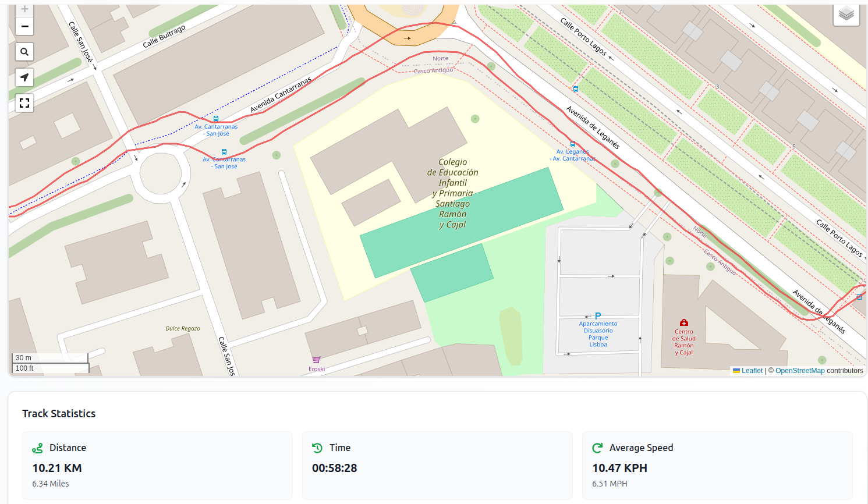
Task: Click the Av. Cantarranas - San José upper bus stop icon
Action: (x=216, y=119)
